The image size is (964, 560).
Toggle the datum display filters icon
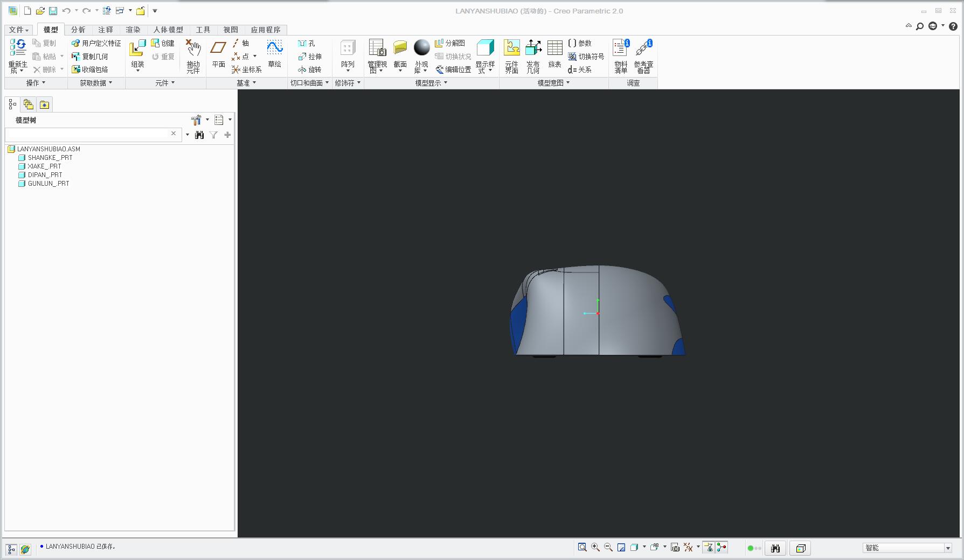click(688, 548)
